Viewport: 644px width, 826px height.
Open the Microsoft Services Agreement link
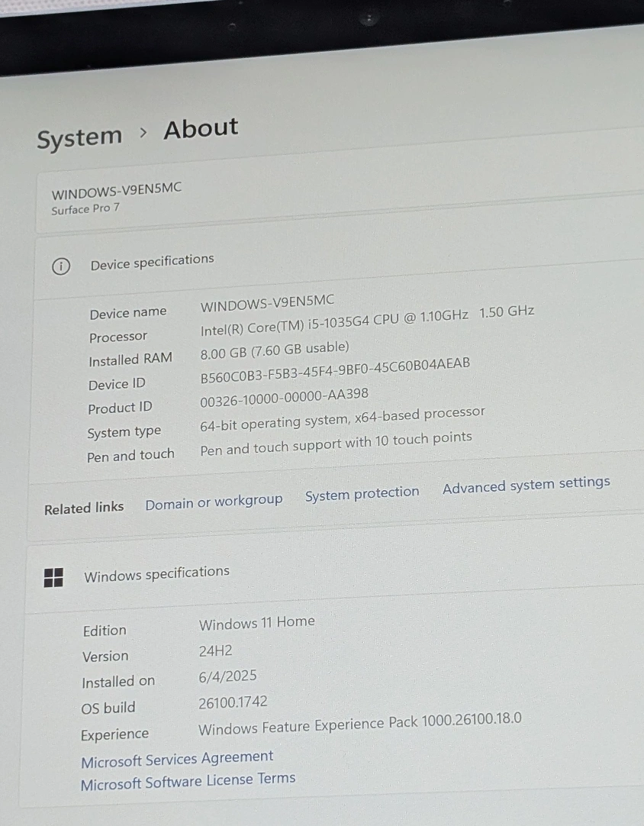(177, 759)
